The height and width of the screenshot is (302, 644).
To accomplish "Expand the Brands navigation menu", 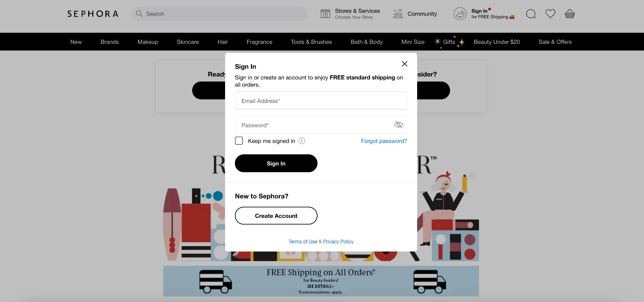I will (110, 42).
